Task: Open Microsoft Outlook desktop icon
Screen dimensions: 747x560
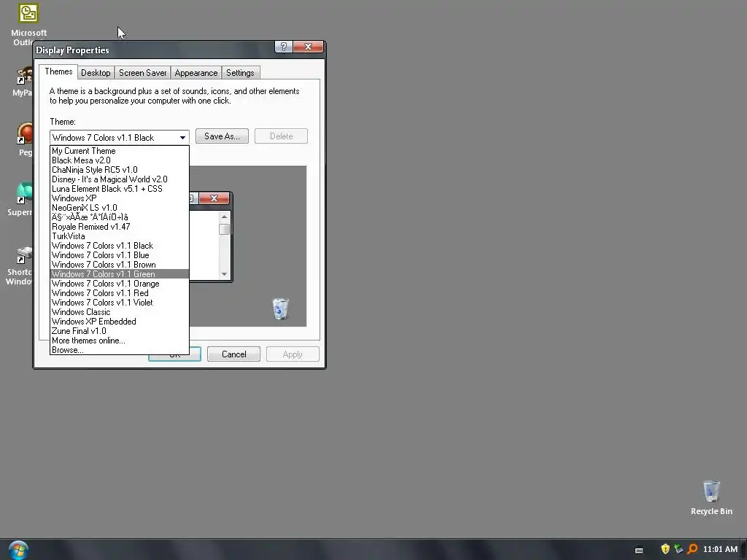Action: click(28, 25)
